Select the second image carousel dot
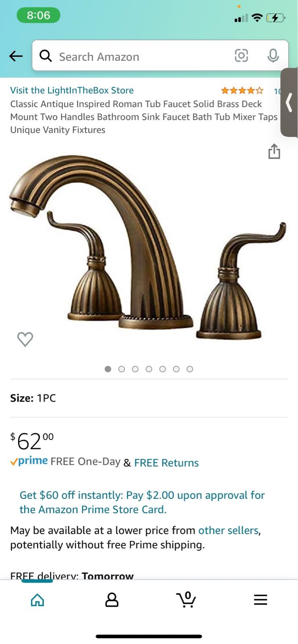This screenshot has width=298, height=644. (122, 369)
